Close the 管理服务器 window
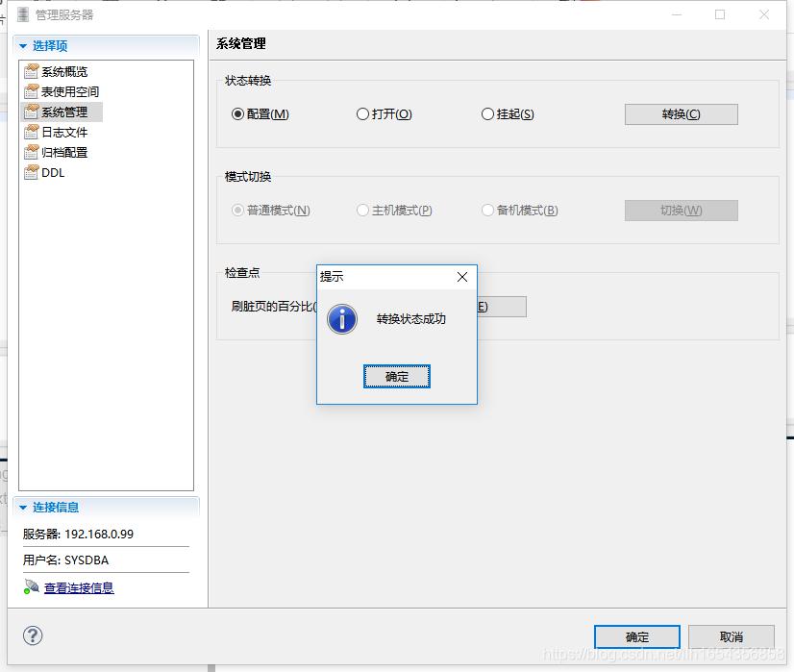The height and width of the screenshot is (672, 794). pyautogui.click(x=764, y=14)
